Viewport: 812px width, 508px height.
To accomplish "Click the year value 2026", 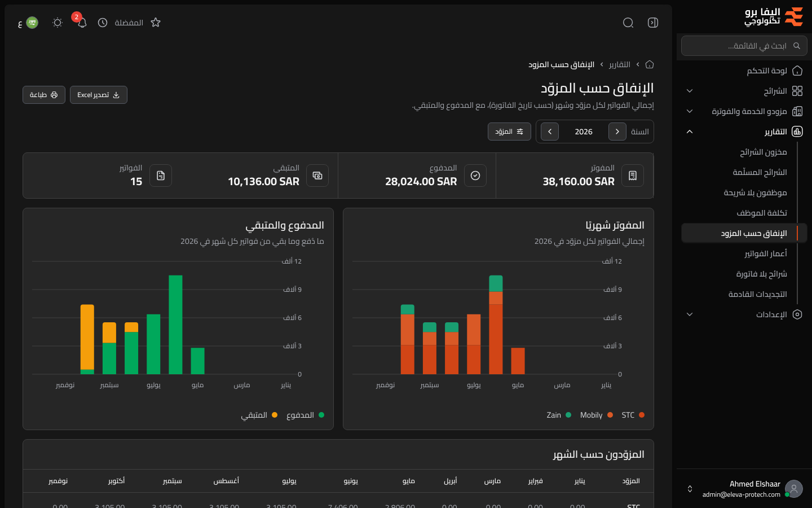I will [x=584, y=132].
